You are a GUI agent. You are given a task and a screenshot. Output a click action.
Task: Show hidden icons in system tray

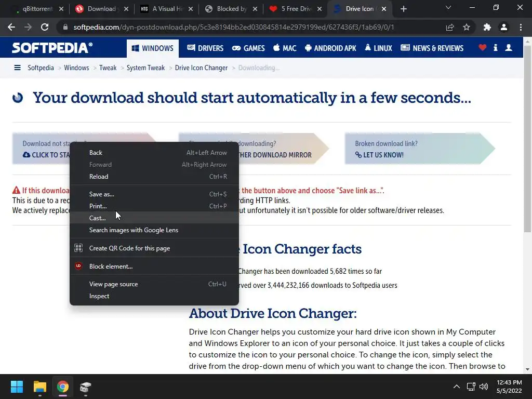pyautogui.click(x=457, y=387)
